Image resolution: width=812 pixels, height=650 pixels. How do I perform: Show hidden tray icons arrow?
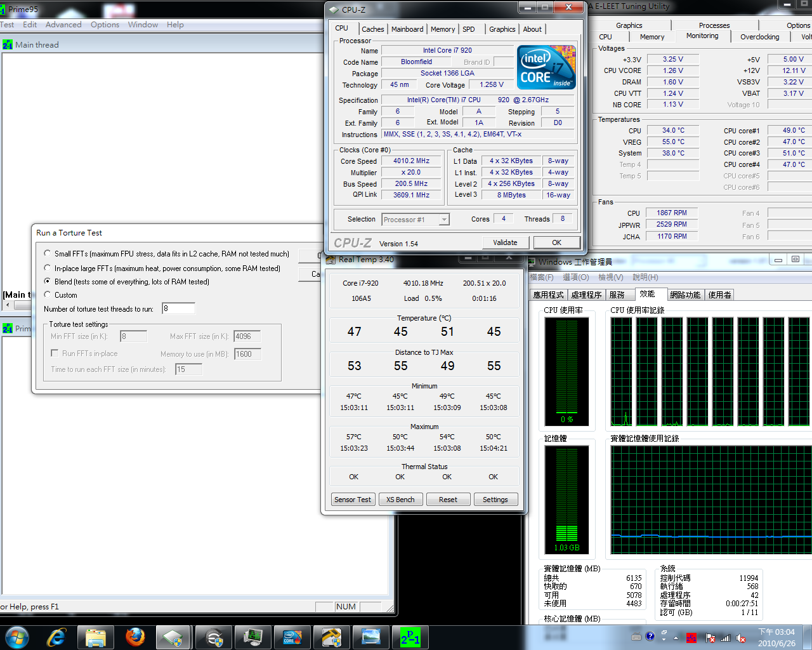676,637
